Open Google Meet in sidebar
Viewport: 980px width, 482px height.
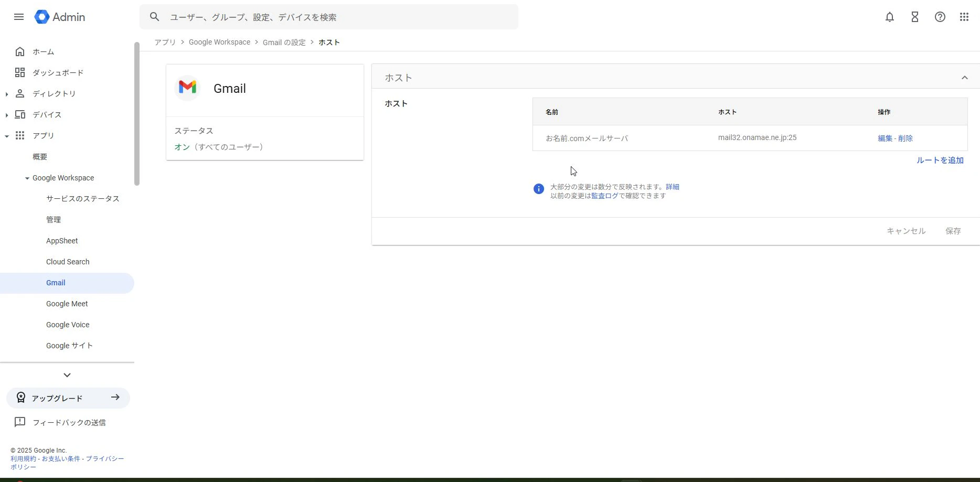pyautogui.click(x=67, y=304)
